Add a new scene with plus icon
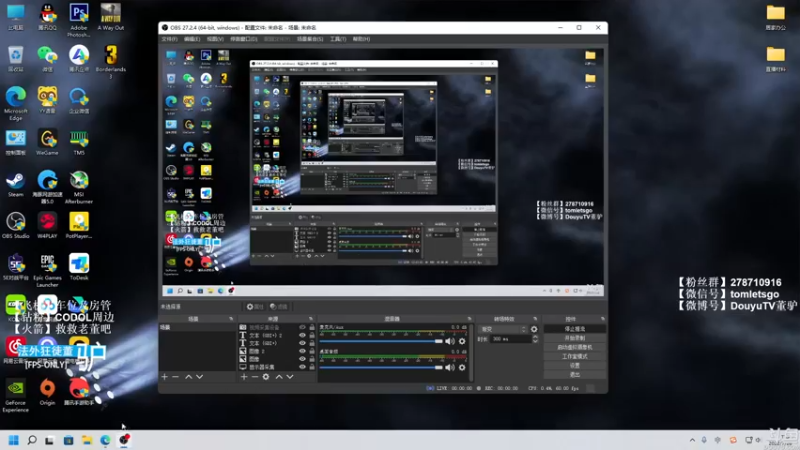This screenshot has width=800, height=450. pos(164,377)
